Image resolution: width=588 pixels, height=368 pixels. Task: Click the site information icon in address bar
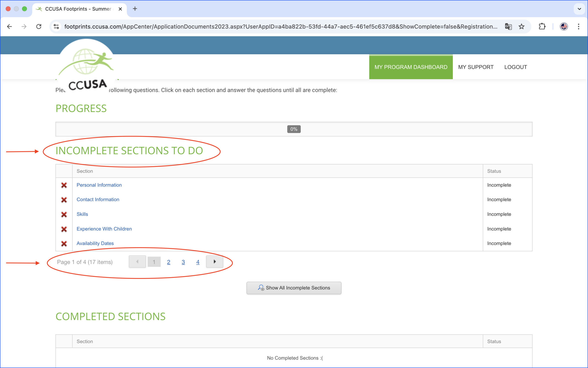(x=57, y=26)
